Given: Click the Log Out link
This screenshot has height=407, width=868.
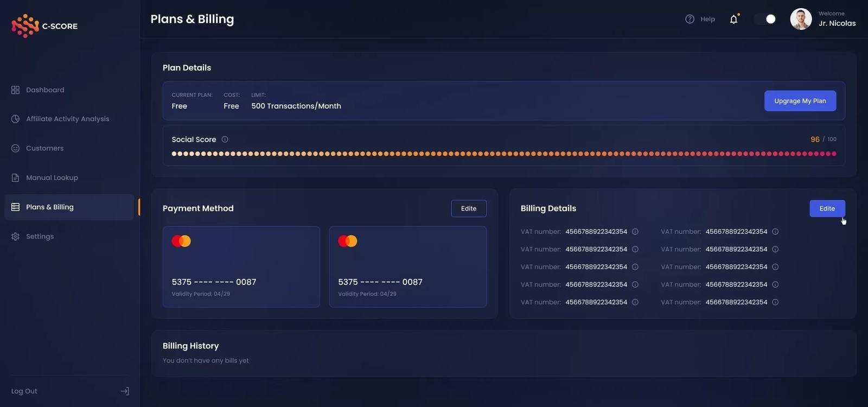Looking at the screenshot, I should tap(24, 391).
